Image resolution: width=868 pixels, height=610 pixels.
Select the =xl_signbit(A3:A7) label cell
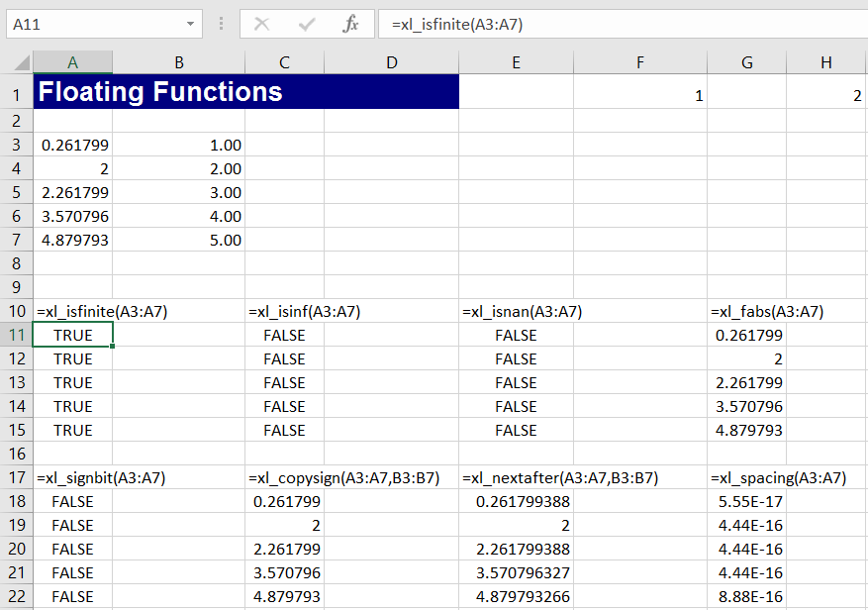coord(72,477)
